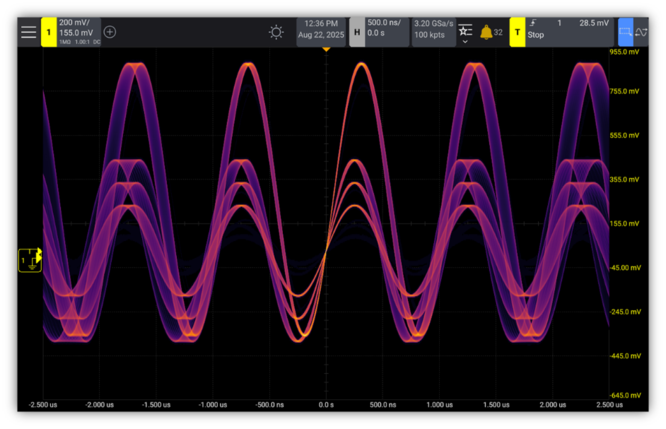Screen dimensions: 666x429
Task: Click the channel 1 ground level marker
Action: [30, 260]
